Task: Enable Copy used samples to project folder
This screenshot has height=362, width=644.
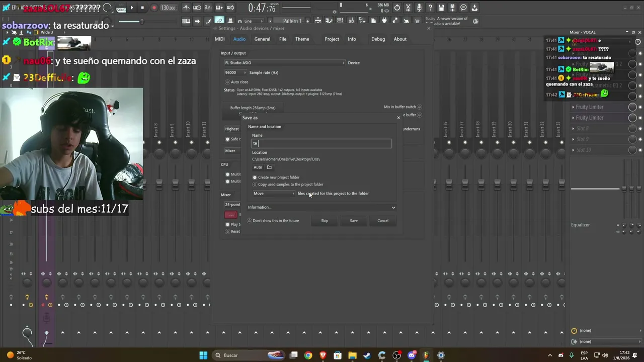Action: coord(288,185)
